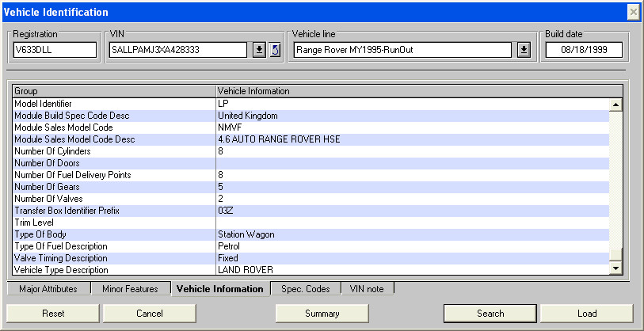This screenshot has width=644, height=331.
Task: Click the scrollbar up arrow
Action: (x=615, y=105)
